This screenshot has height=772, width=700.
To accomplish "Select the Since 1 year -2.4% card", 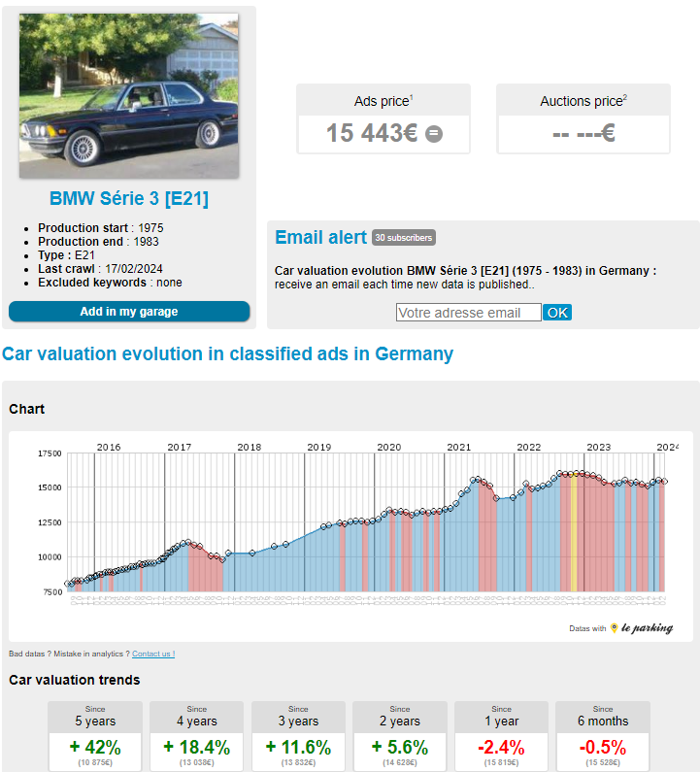I will 501,736.
